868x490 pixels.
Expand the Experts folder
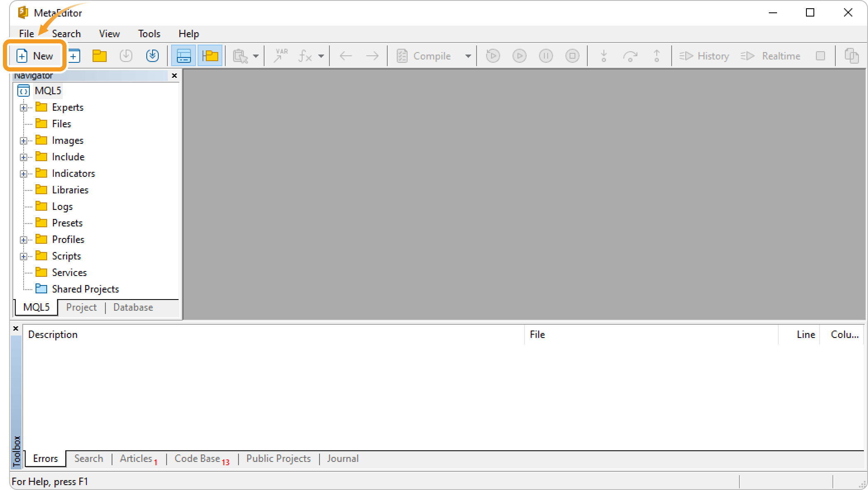24,108
